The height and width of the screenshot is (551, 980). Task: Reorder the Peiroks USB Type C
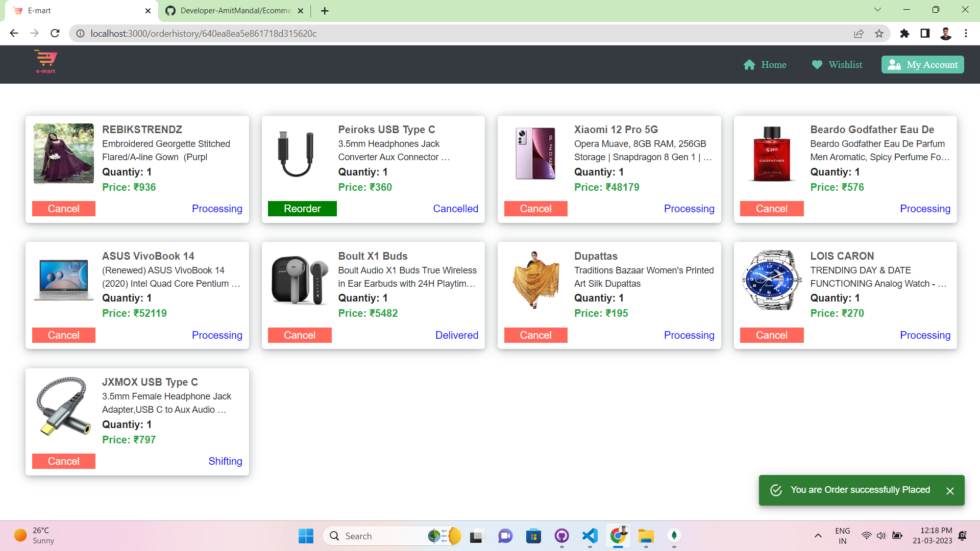click(302, 208)
